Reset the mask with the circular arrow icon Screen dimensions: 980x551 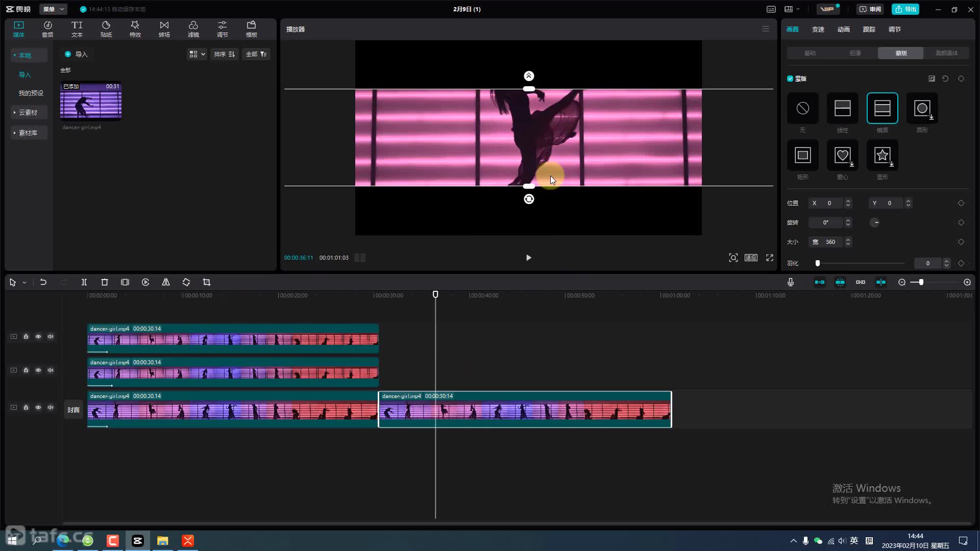coord(945,79)
